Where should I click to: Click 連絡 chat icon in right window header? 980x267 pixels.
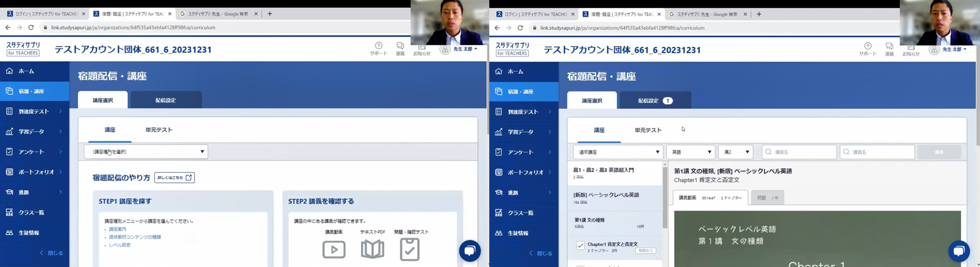click(889, 46)
